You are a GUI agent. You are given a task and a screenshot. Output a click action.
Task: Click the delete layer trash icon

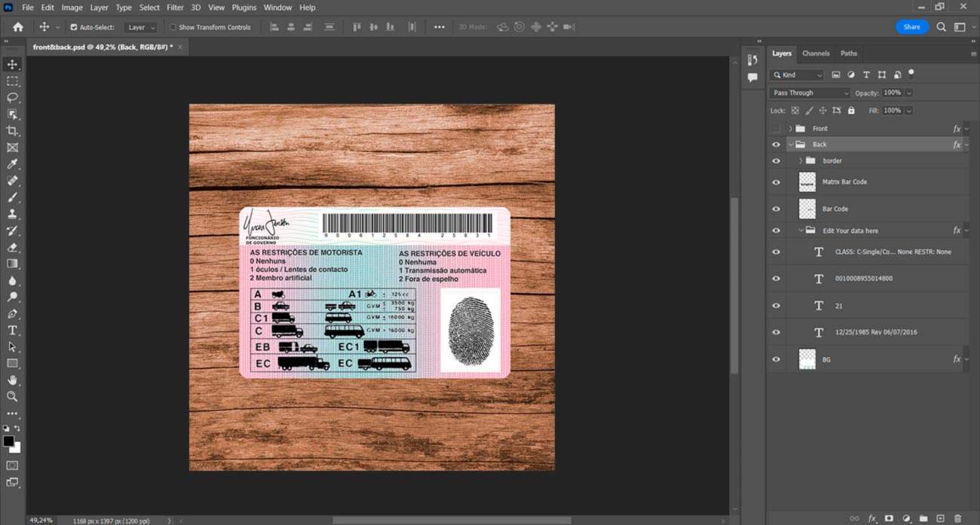coord(957,518)
